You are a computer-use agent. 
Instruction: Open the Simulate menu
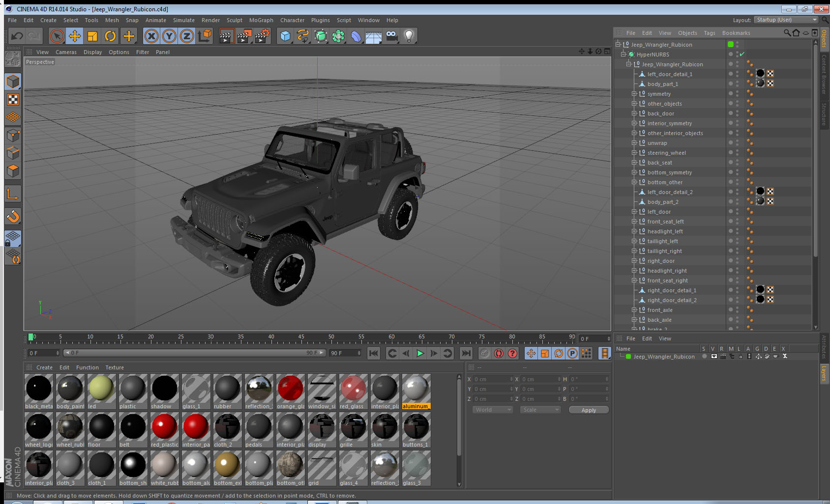183,20
